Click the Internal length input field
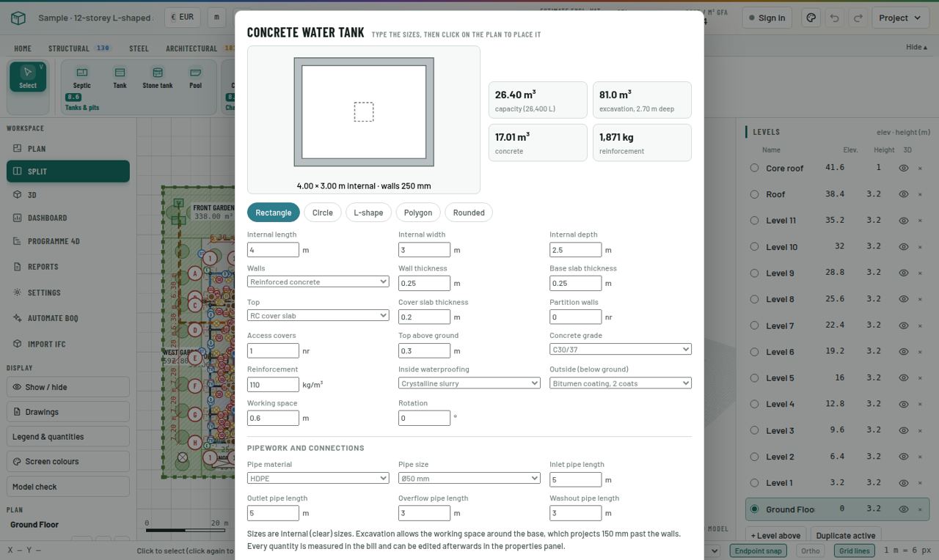The image size is (939, 560). pos(273,250)
